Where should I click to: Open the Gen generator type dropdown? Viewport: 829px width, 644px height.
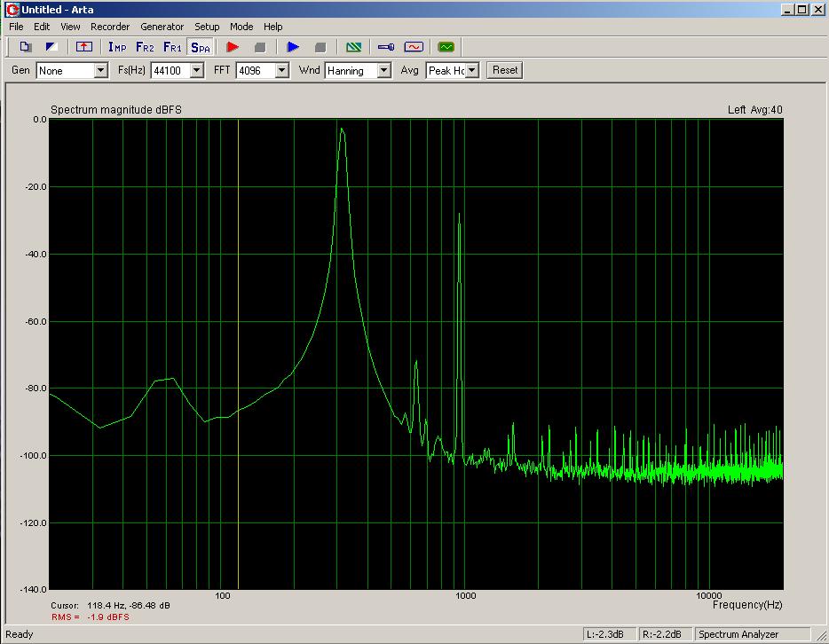tap(100, 70)
